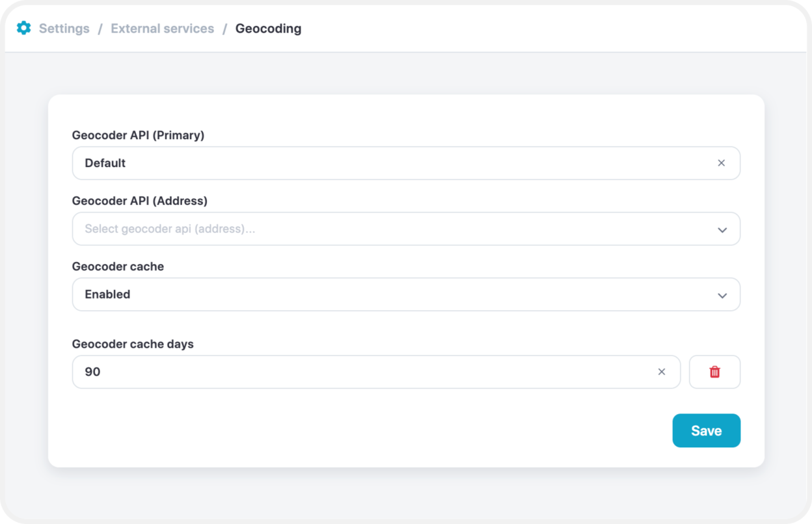This screenshot has height=524, width=812.
Task: Click the Enabled value text
Action: (107, 295)
